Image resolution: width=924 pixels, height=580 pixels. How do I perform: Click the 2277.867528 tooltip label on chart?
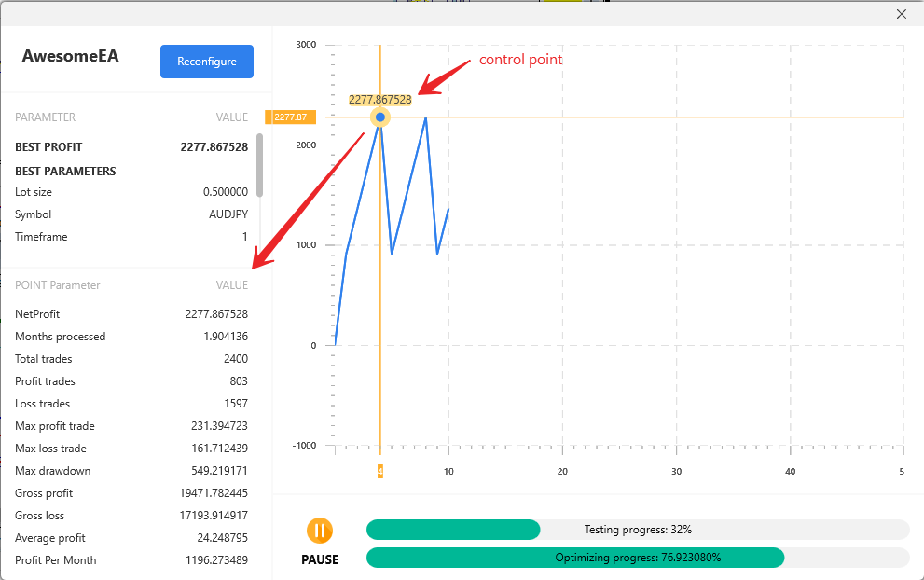[379, 99]
